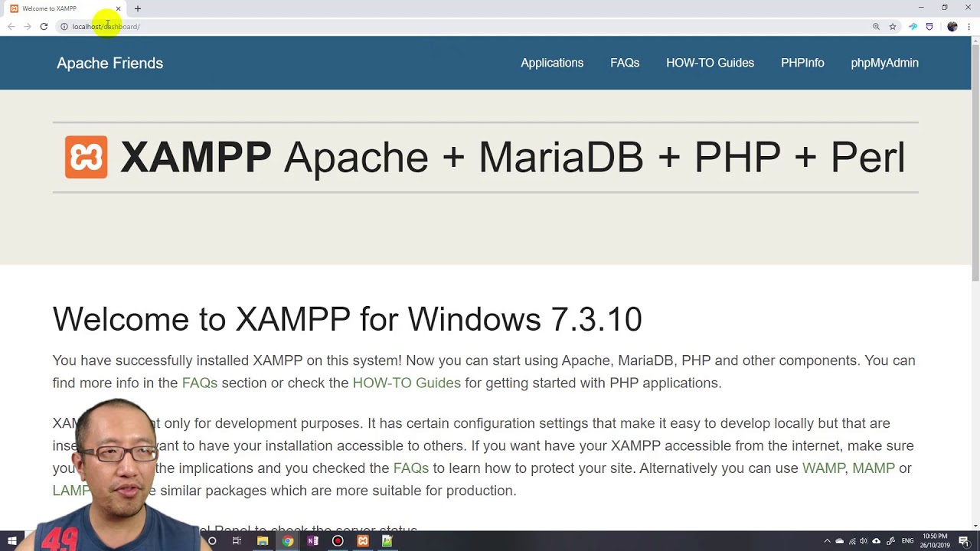Open the volume icon in system tray
980x551 pixels.
pyautogui.click(x=864, y=541)
